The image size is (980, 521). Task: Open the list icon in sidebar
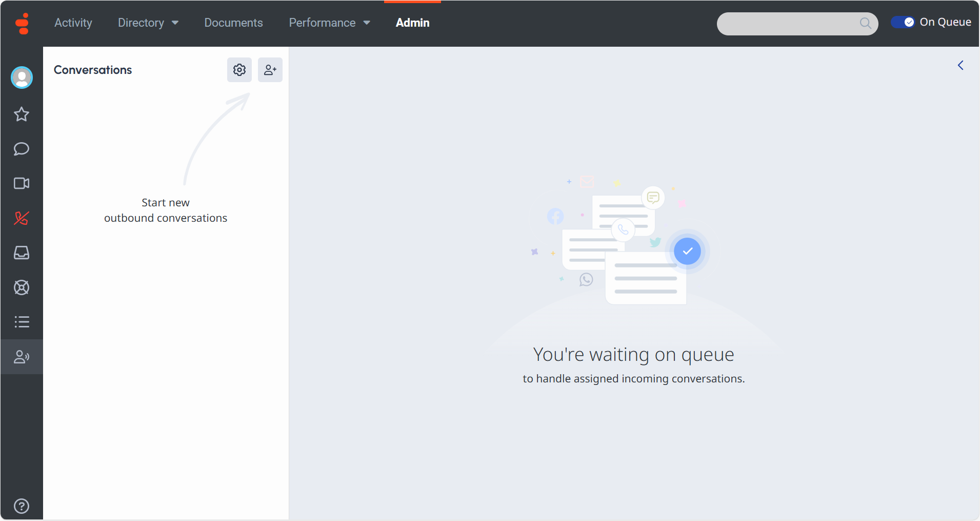click(22, 322)
